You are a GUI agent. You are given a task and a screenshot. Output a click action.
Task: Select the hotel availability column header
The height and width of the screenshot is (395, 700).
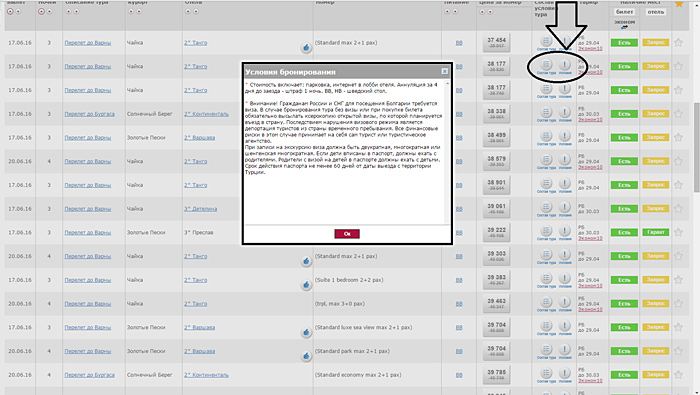click(655, 12)
